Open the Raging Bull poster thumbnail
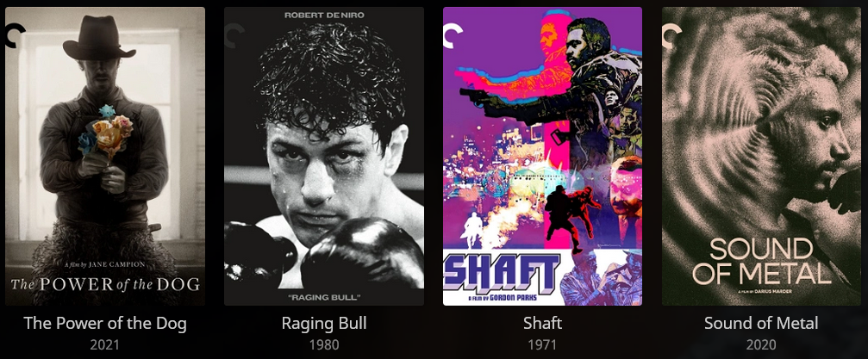The height and width of the screenshot is (359, 868). [x=324, y=156]
